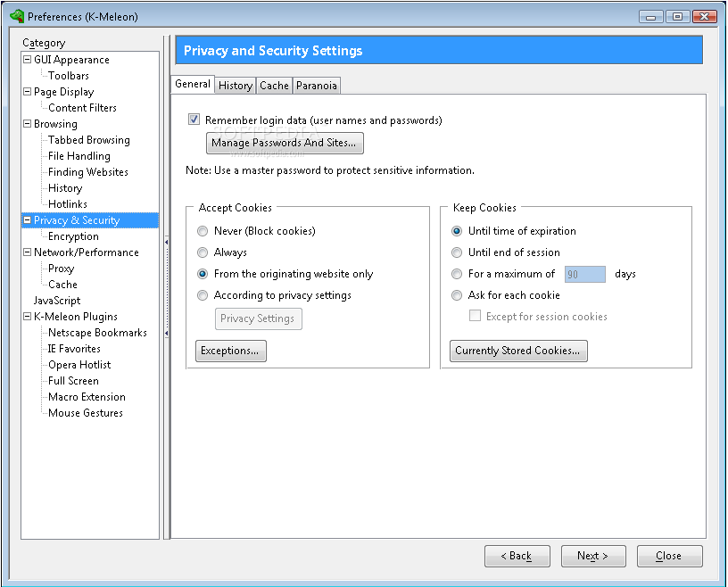Choose Ask for each cookie option

[x=457, y=295]
